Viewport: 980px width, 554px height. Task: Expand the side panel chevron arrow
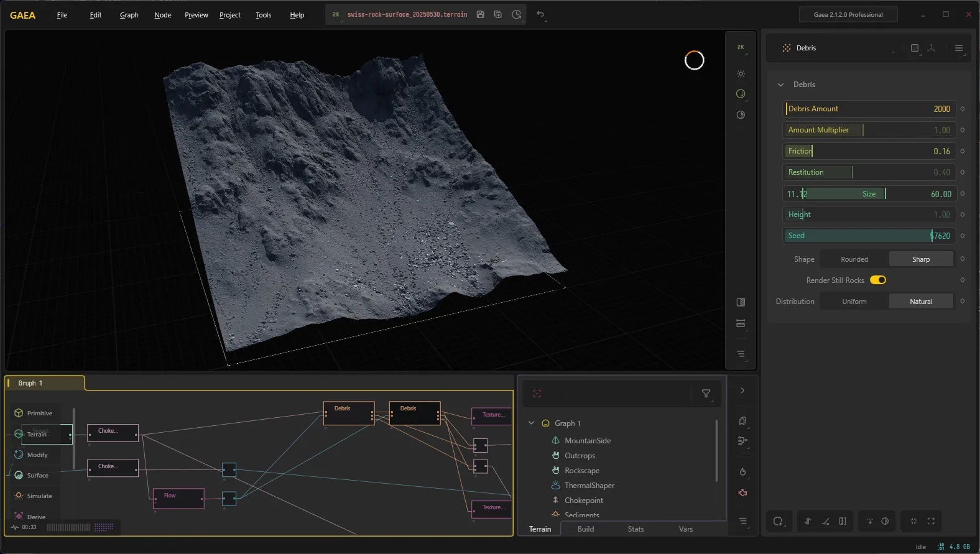coord(742,390)
